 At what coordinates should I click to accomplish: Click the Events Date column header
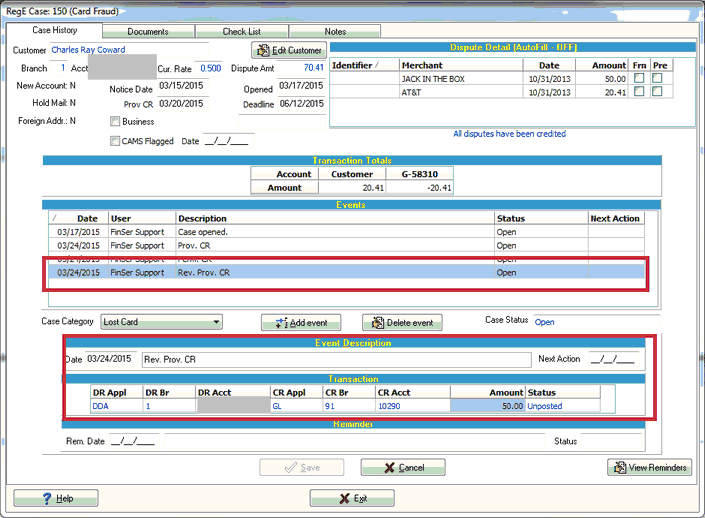point(79,219)
